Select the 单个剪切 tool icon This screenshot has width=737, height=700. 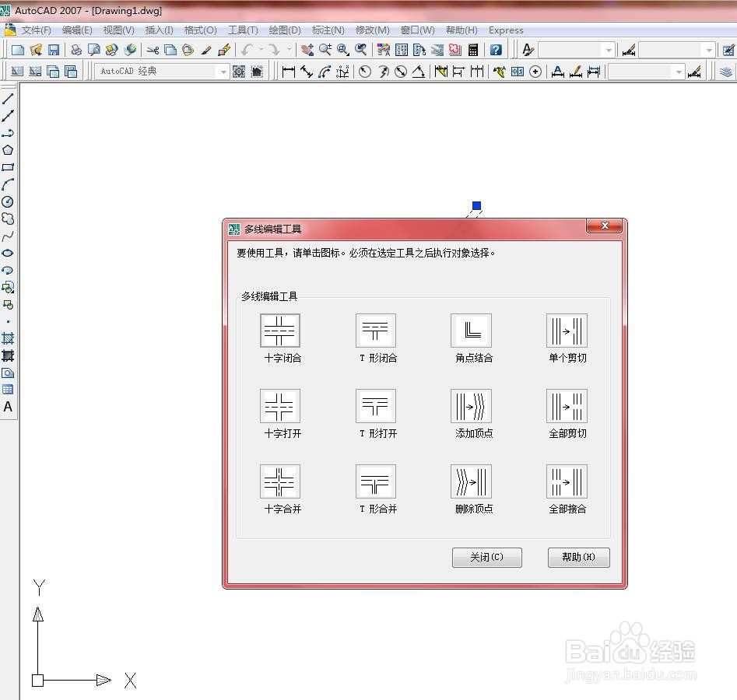point(567,331)
